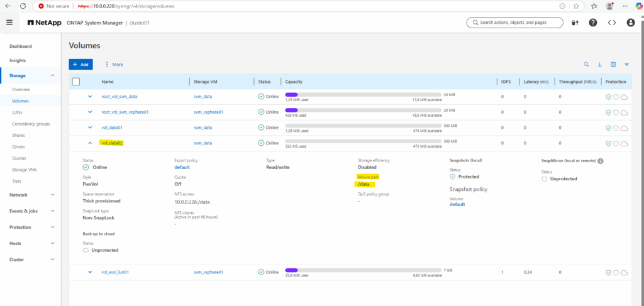Collapse the Storage menu section

coord(53,75)
